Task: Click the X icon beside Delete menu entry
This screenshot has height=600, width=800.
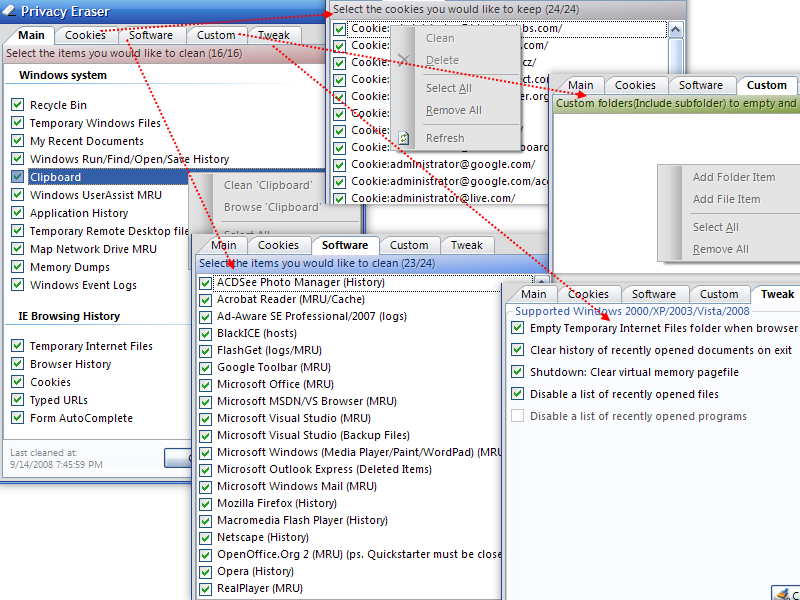Action: pyautogui.click(x=404, y=60)
